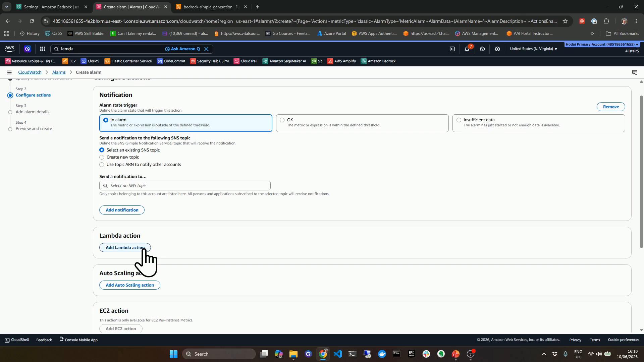Go to Add alarm details step

click(33, 112)
